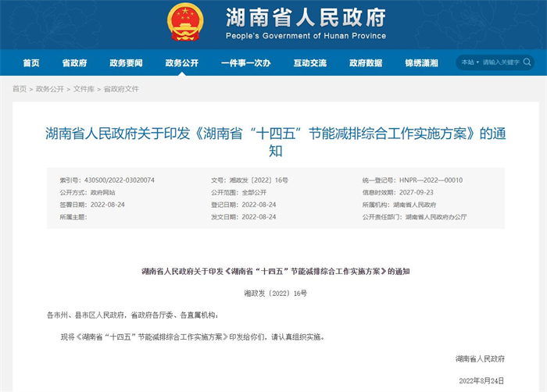The image size is (547, 392).
Task: Go to 首页 in the breadcrumb
Action: click(x=20, y=89)
